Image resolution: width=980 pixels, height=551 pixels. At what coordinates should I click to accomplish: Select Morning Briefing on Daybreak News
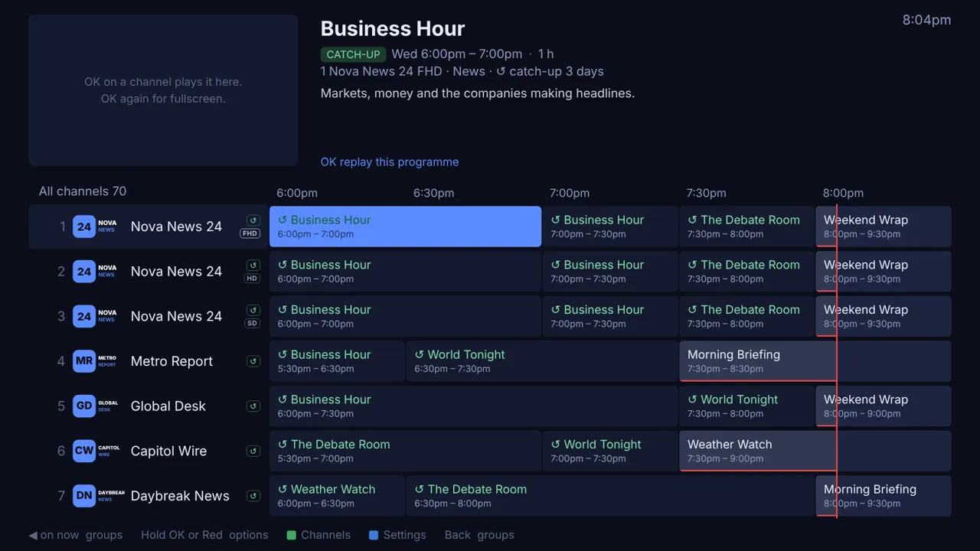tap(884, 496)
